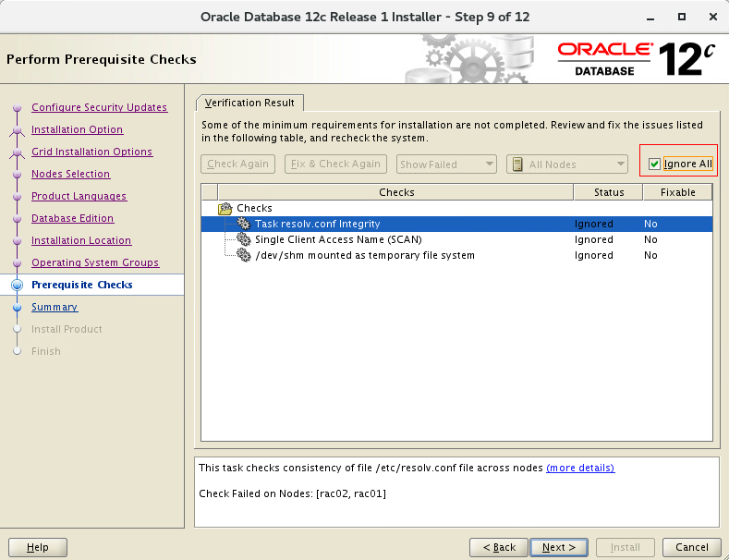Click Check Failed on Nodes text

tap(293, 493)
